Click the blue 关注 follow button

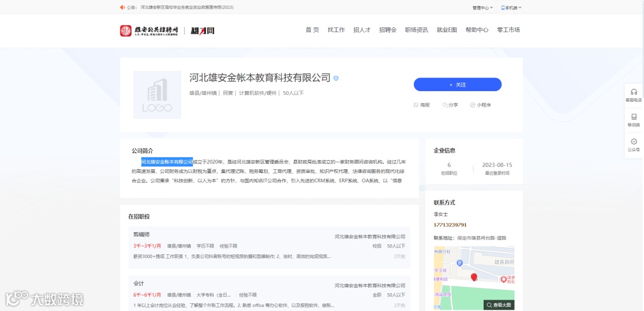(457, 85)
